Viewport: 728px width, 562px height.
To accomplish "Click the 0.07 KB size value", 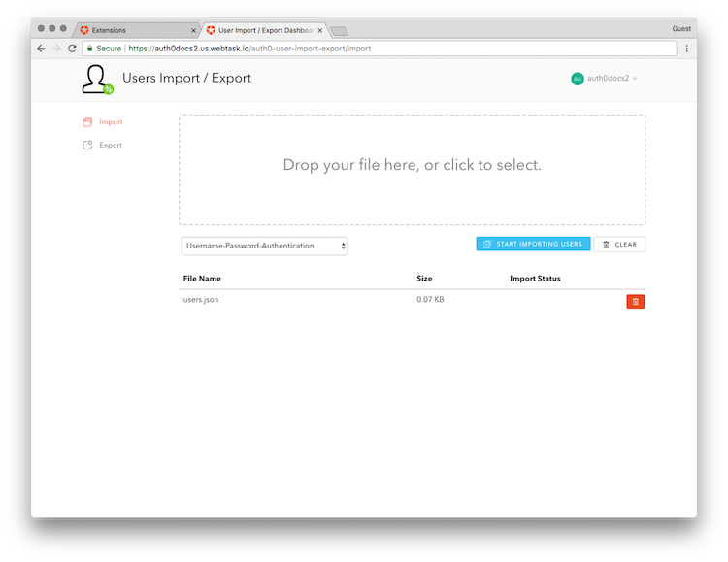I will pyautogui.click(x=430, y=300).
